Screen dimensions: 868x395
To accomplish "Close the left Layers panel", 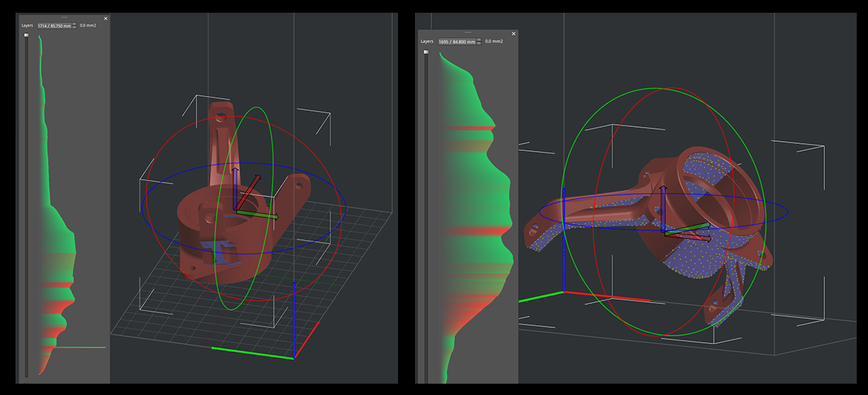I will 106,18.
